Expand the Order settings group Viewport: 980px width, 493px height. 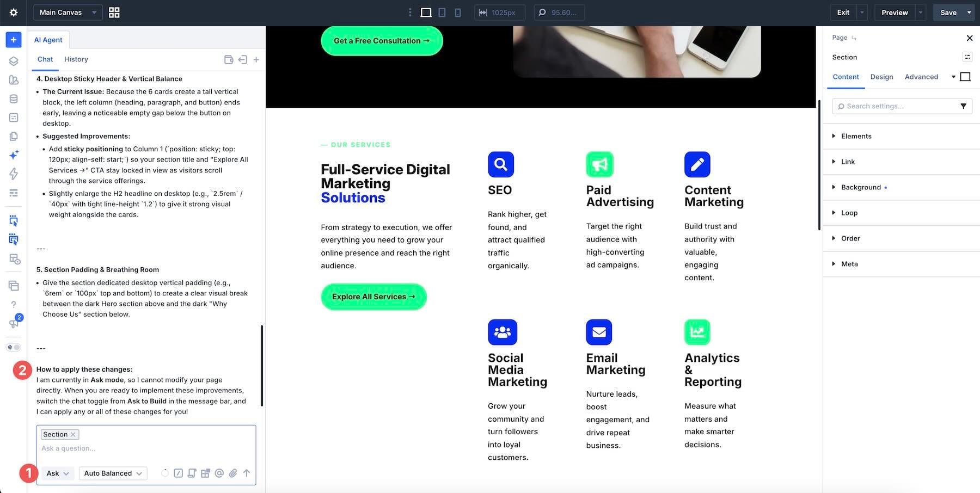click(901, 238)
